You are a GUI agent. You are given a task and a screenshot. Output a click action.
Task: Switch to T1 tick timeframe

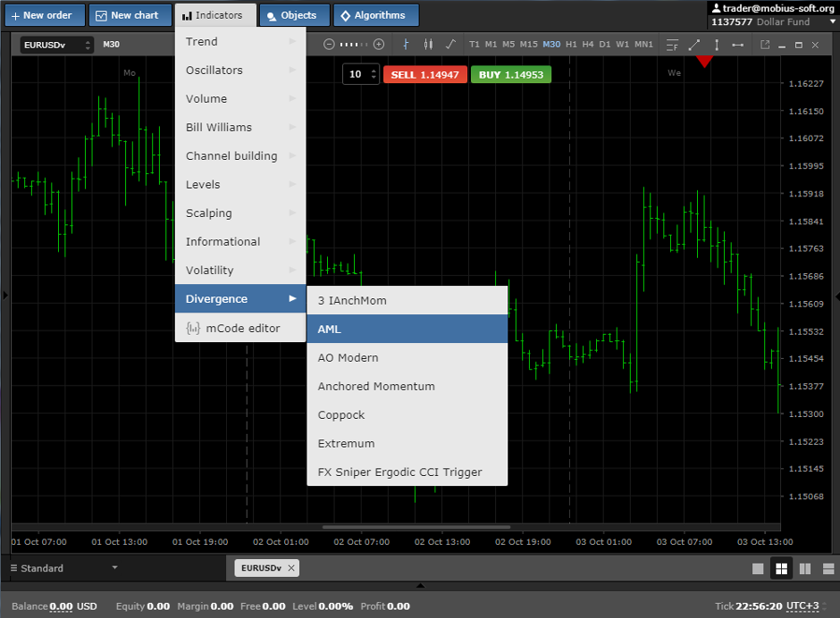[475, 45]
